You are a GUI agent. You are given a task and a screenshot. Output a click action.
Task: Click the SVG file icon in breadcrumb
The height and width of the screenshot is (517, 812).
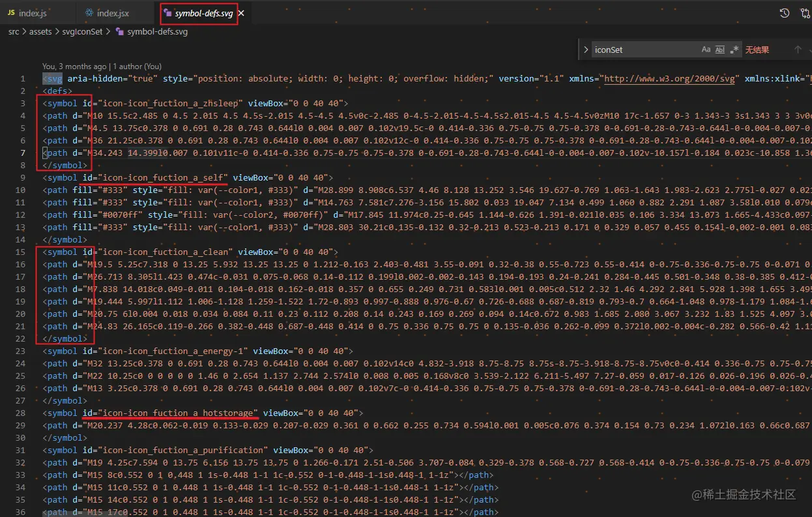(x=119, y=31)
